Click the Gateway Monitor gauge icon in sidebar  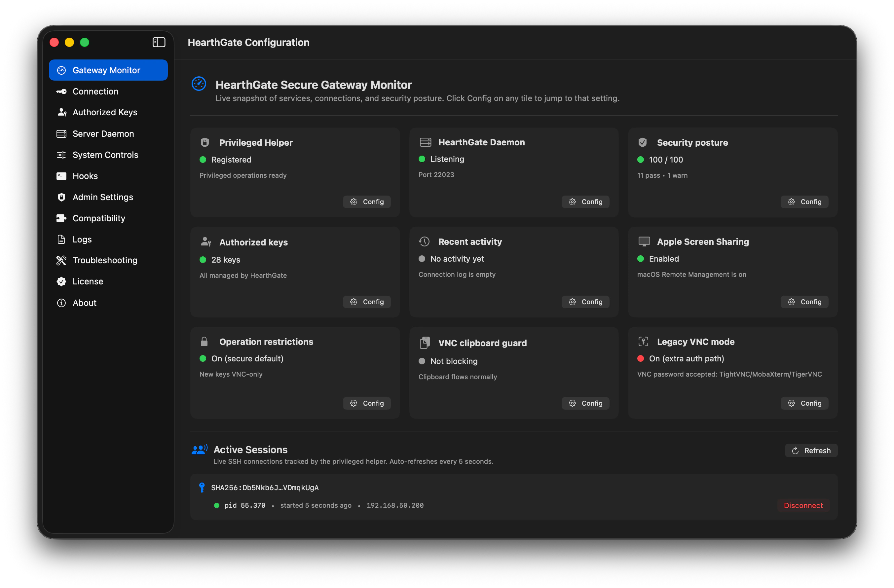pyautogui.click(x=61, y=70)
